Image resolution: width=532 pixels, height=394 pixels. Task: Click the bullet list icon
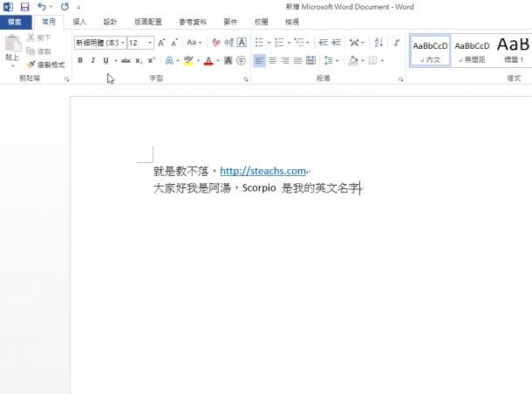pyautogui.click(x=260, y=42)
